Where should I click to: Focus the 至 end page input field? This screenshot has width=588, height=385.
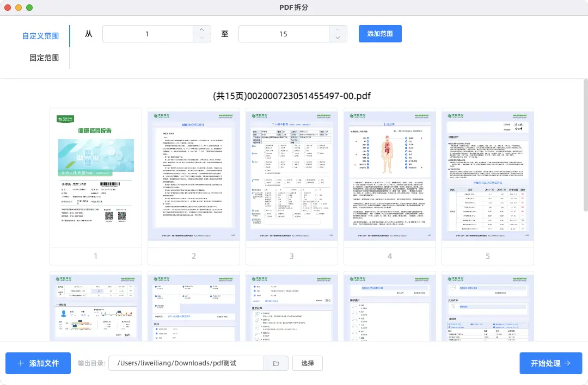coord(284,34)
